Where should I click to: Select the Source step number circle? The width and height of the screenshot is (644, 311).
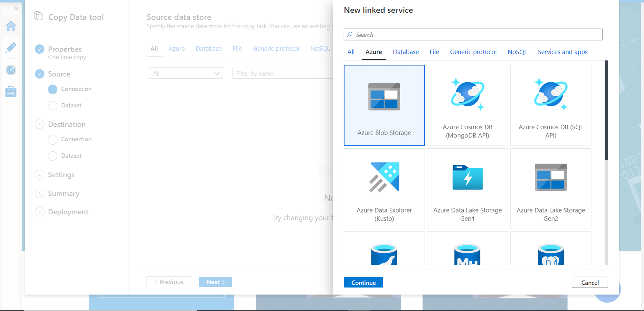[40, 74]
